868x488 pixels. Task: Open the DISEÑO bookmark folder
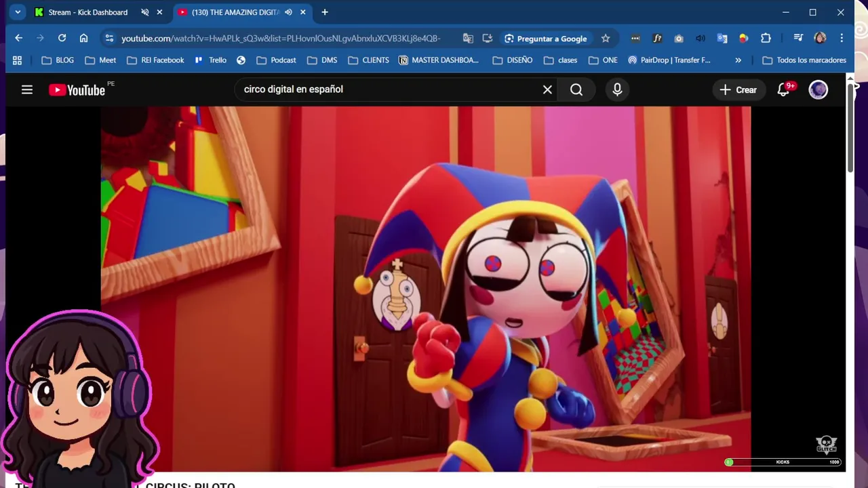(513, 60)
